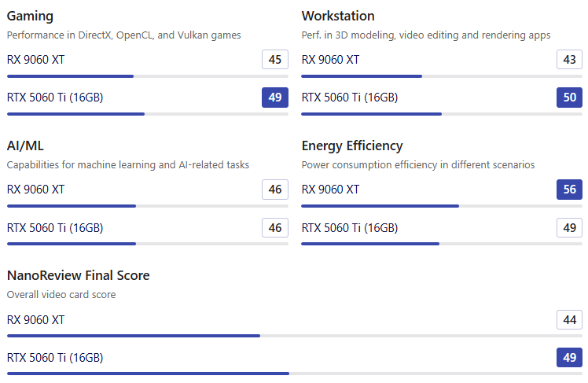Viewport: 588px width, 383px height.
Task: Select the Workstation score 43 badge
Action: coord(569,59)
